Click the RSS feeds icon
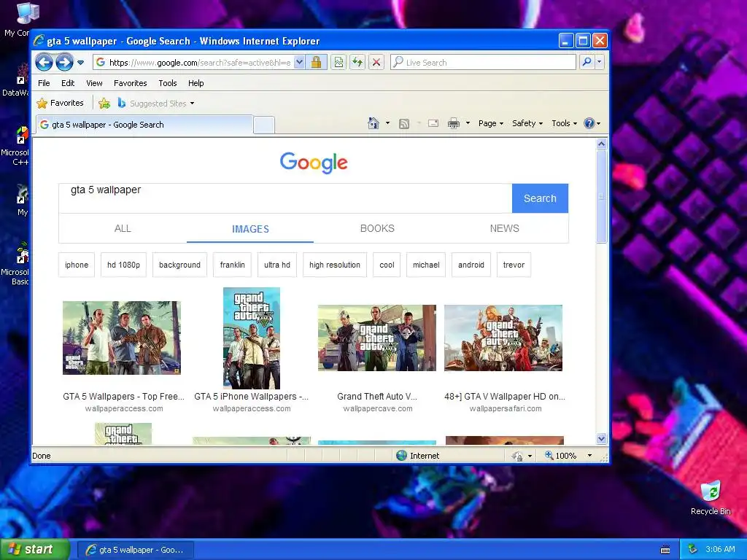Screen dimensions: 747x560 pyautogui.click(x=404, y=124)
